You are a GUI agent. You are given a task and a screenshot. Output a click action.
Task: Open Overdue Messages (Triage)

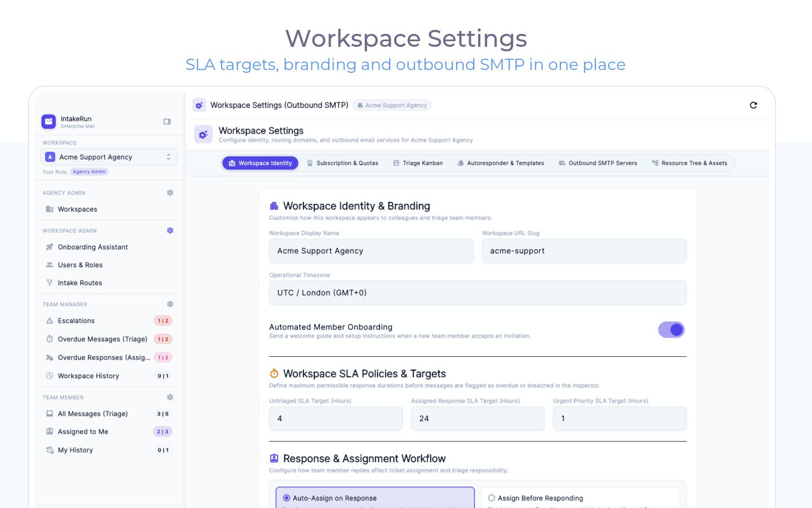coord(109,339)
